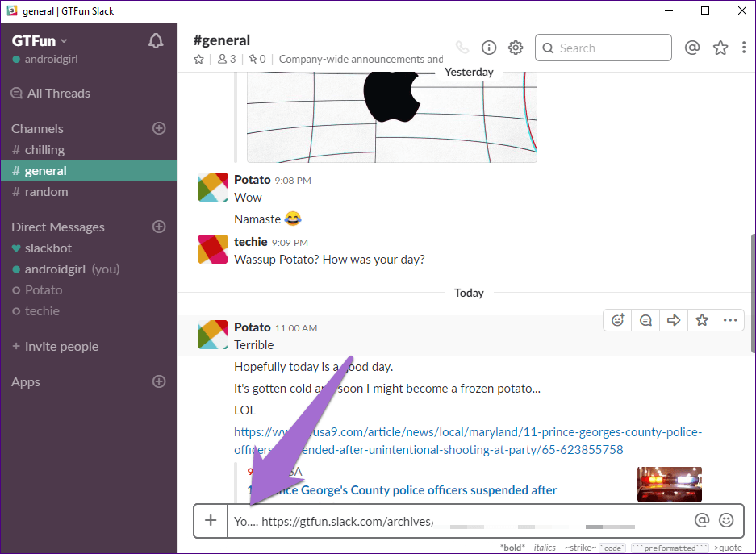Open the Direct Messages header
Screen dimensions: 756x554
tap(58, 227)
